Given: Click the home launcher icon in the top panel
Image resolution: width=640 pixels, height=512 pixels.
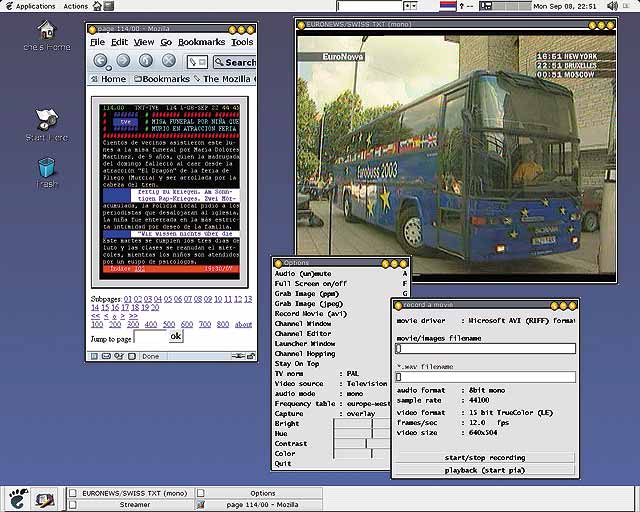Looking at the screenshot, I should (x=97, y=6).
